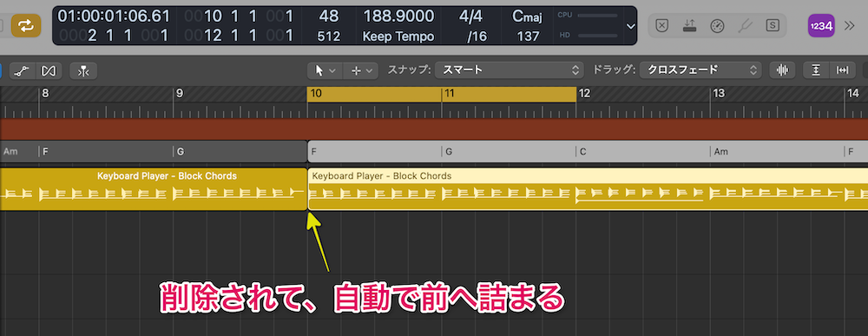Select the G chord at bar 9
Viewport: 868px width, 336px height.
pyautogui.click(x=240, y=151)
